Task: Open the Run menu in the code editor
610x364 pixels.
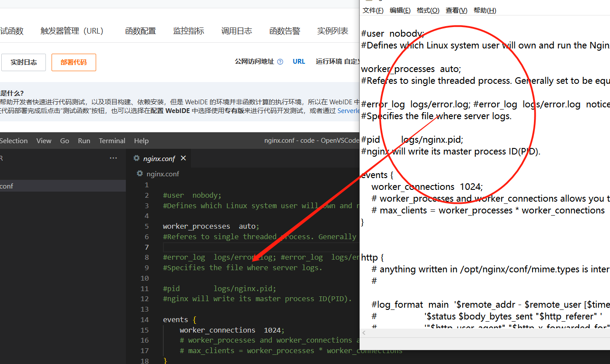Action: tap(84, 141)
